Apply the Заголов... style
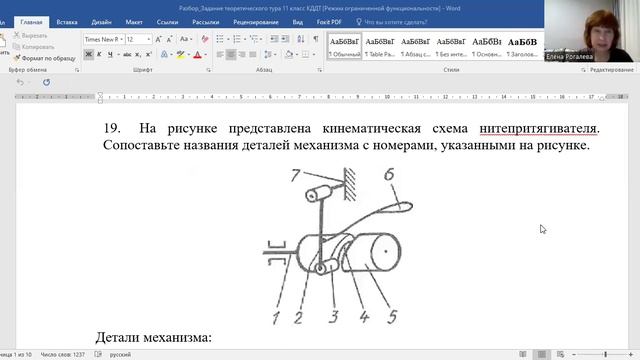Image resolution: width=640 pixels, height=360 pixels. click(522, 46)
